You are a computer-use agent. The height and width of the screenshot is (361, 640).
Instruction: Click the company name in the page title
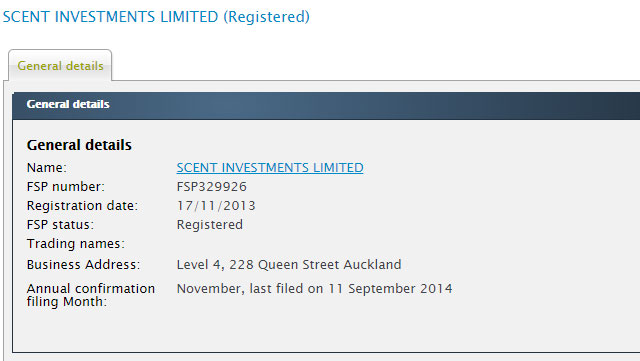click(110, 17)
